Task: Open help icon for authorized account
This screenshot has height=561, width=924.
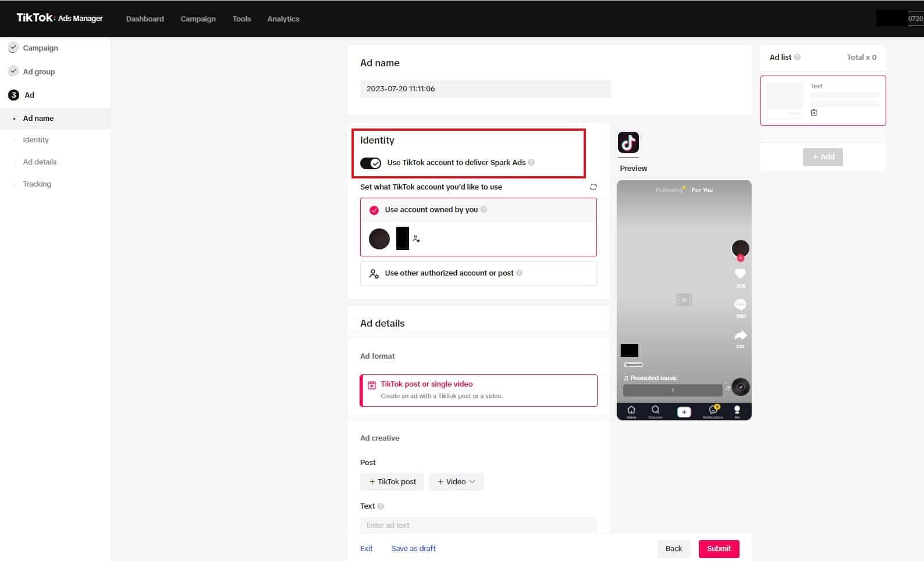Action: click(519, 273)
